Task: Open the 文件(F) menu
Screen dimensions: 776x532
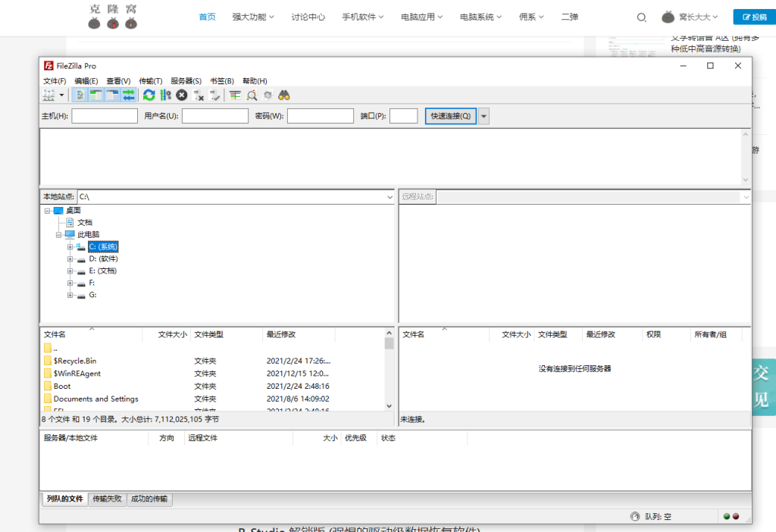Action: click(55, 80)
